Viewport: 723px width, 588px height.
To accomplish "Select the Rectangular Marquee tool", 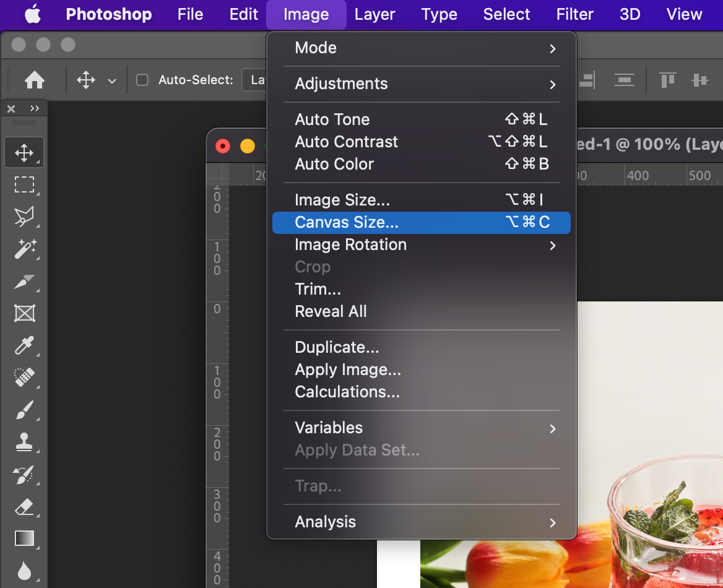I will tap(24, 184).
